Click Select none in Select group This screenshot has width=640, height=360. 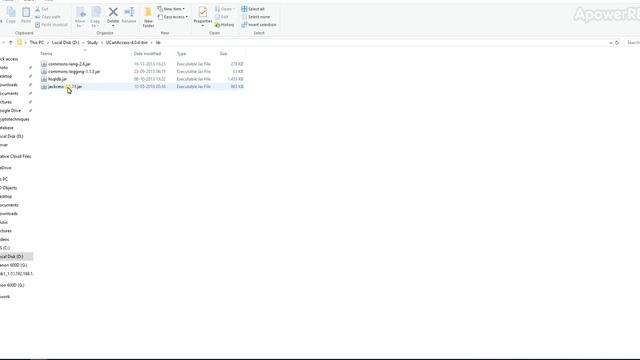pos(256,17)
